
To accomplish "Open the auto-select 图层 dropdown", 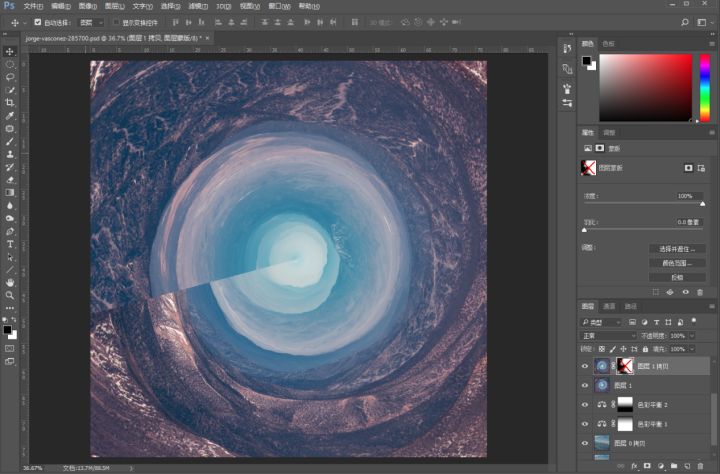I will (90, 21).
